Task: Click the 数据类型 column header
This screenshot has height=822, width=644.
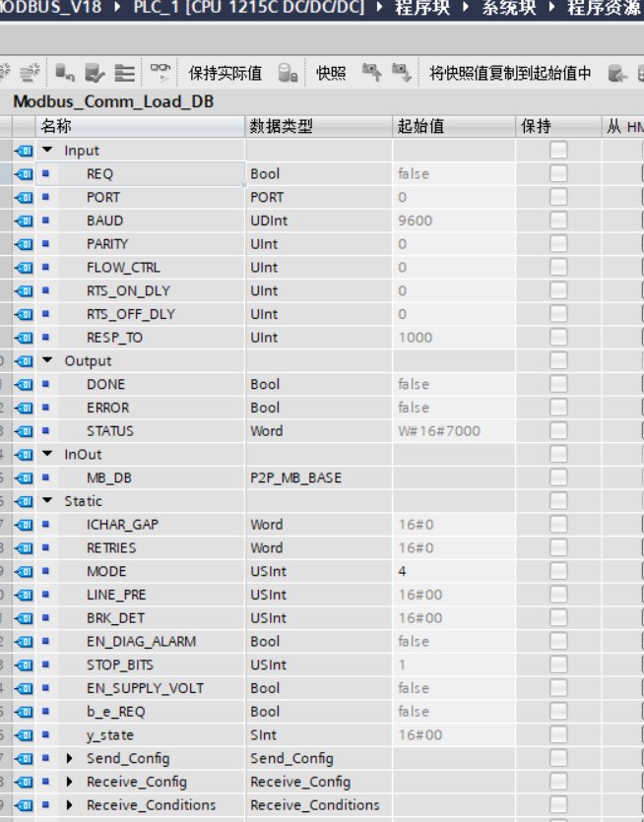Action: point(282,126)
